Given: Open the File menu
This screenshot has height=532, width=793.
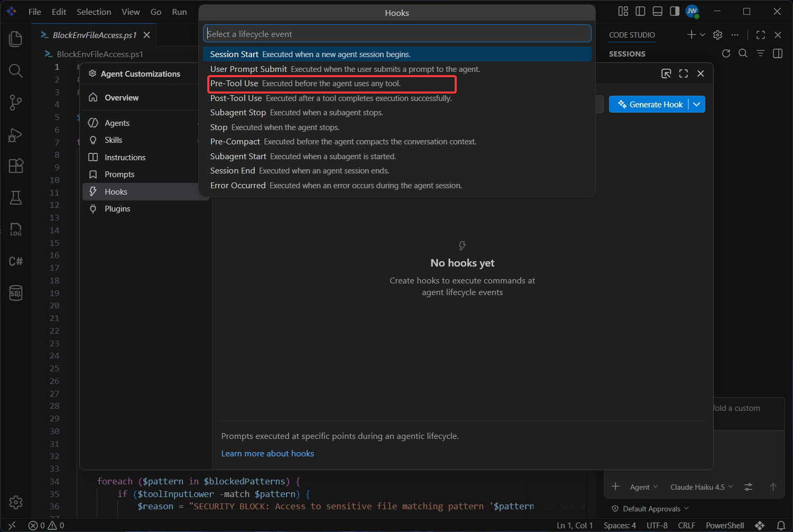Looking at the screenshot, I should coord(35,12).
